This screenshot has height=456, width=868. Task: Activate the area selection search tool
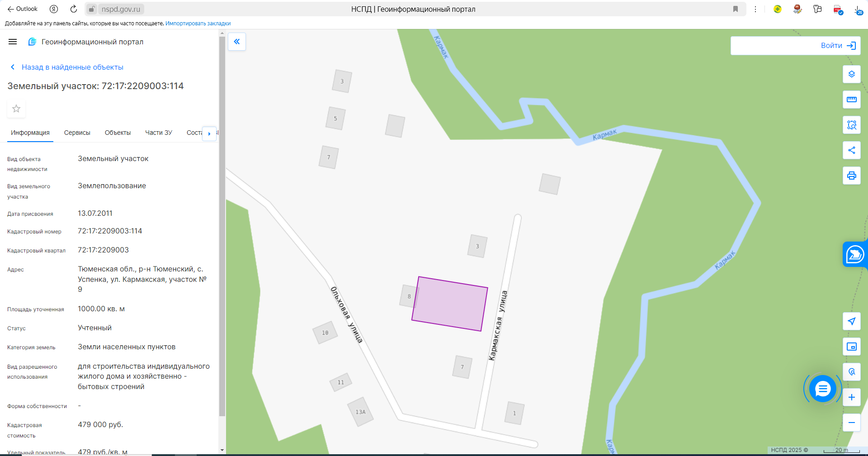click(851, 125)
